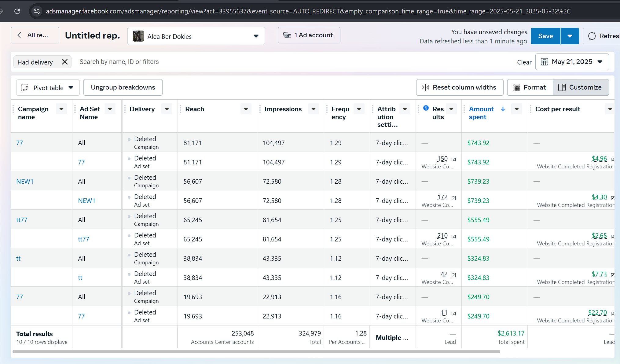This screenshot has height=364, width=620.
Task: Open the Reach column options menu
Action: click(246, 109)
